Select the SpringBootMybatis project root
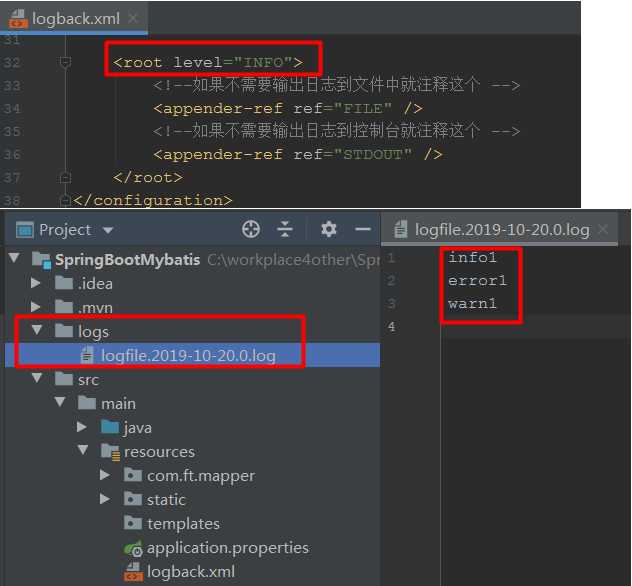The image size is (632, 586). (127, 260)
